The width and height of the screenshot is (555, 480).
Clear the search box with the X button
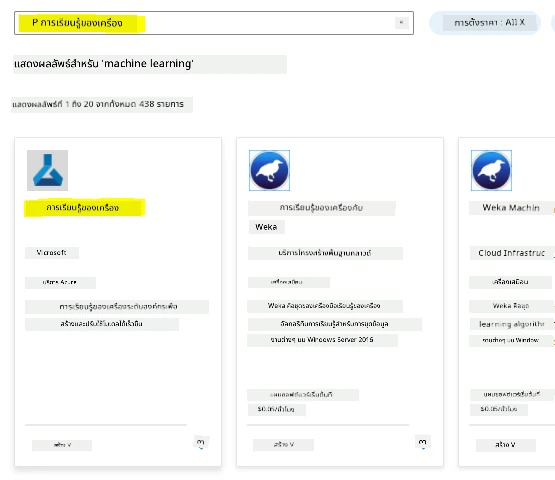click(401, 23)
